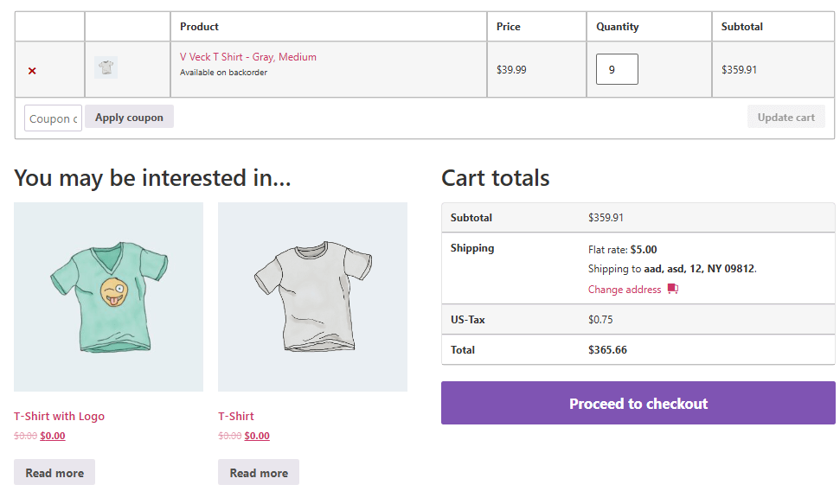Follow the plain T-Shirt title link
The height and width of the screenshot is (504, 840).
pos(236,416)
